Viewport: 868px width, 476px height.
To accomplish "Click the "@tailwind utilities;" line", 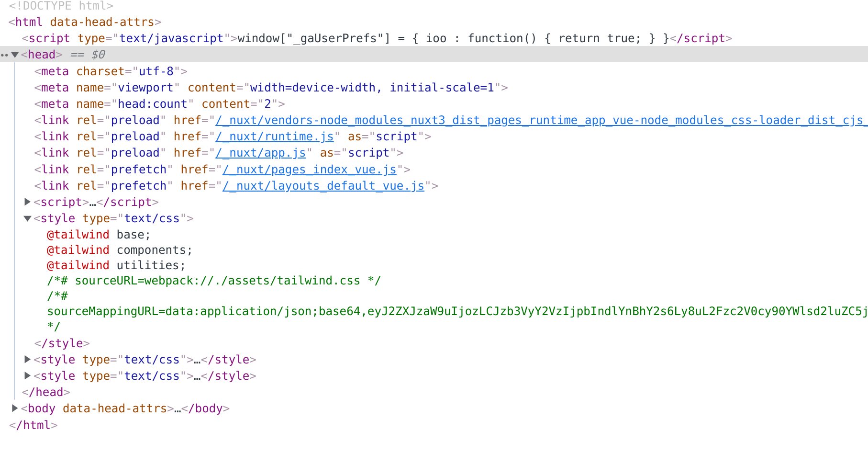I will click(116, 265).
